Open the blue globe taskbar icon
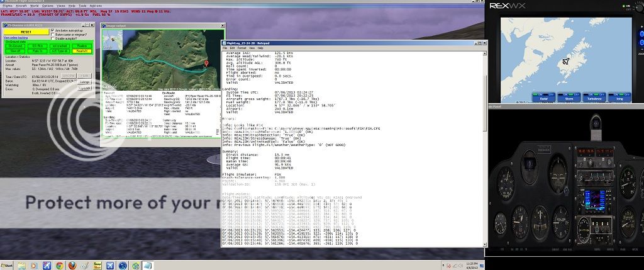Viewport: 644px width, 270px height. coord(123,266)
